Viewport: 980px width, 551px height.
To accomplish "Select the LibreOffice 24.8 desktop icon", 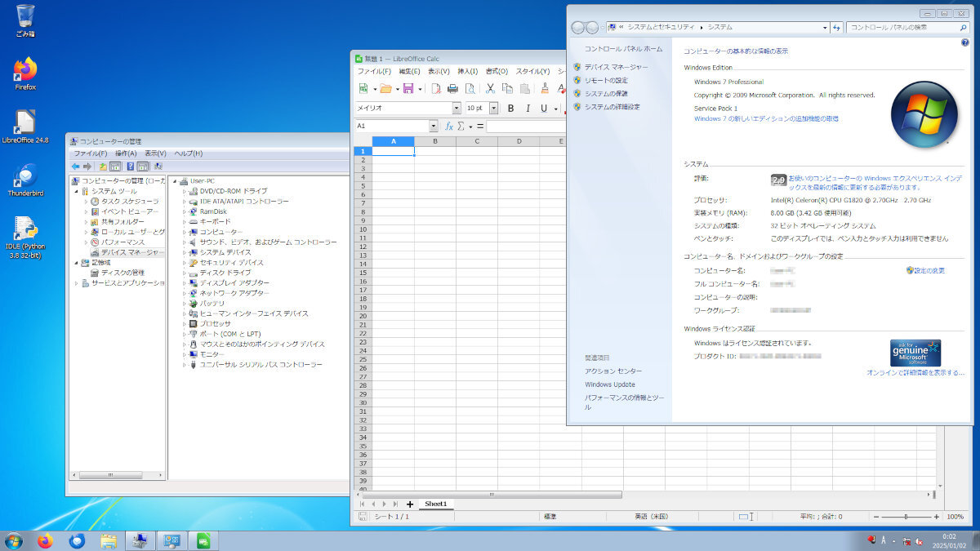I will click(25, 127).
